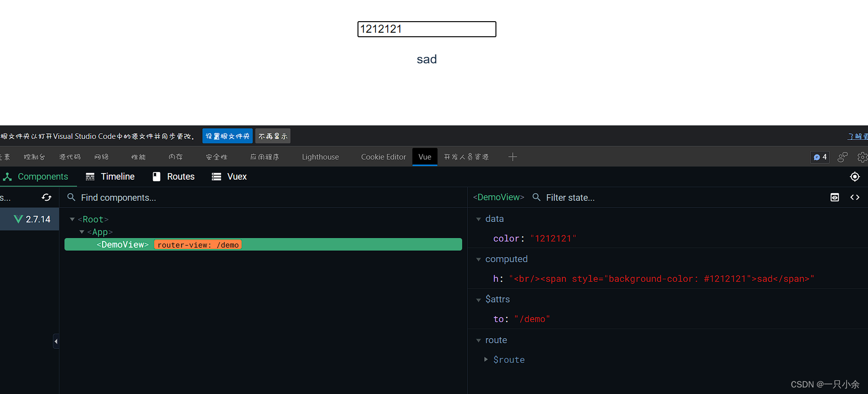The image size is (868, 394).
Task: Select the Root component in tree
Action: click(x=93, y=219)
